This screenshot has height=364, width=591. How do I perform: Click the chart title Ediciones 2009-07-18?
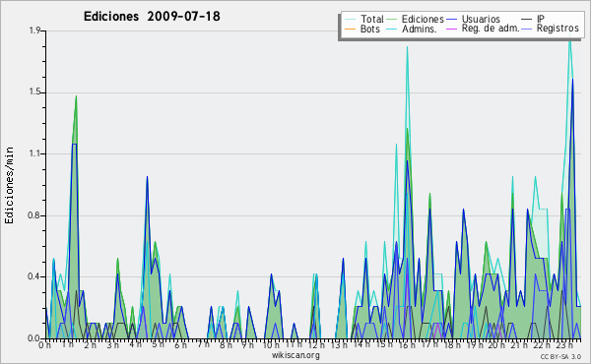point(152,17)
